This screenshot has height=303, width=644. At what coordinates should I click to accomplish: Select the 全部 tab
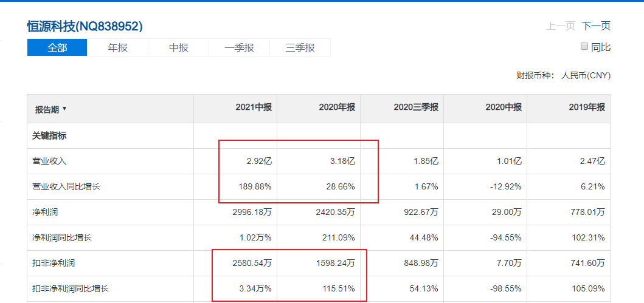pos(57,47)
